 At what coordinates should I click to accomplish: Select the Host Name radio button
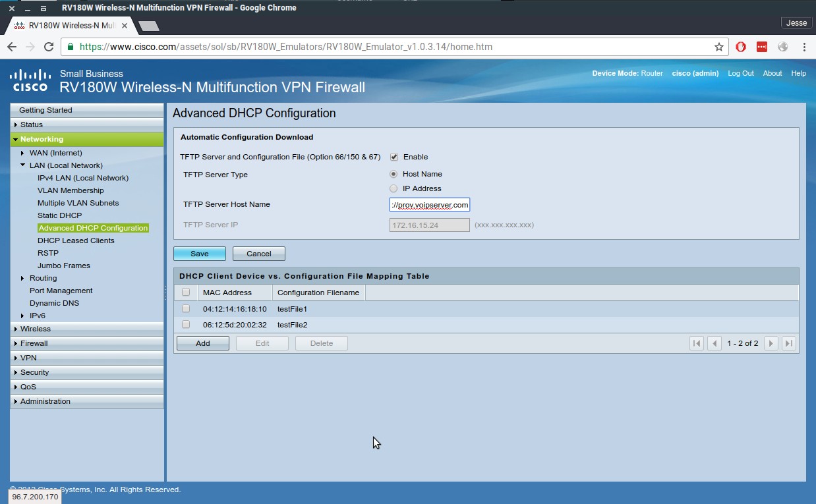[393, 174]
